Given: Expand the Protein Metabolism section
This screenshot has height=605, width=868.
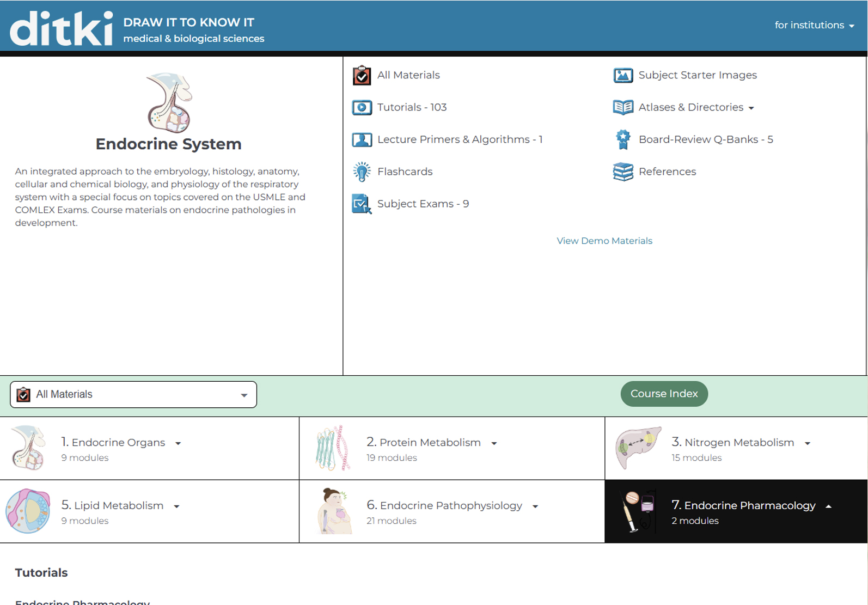Looking at the screenshot, I should [x=494, y=443].
